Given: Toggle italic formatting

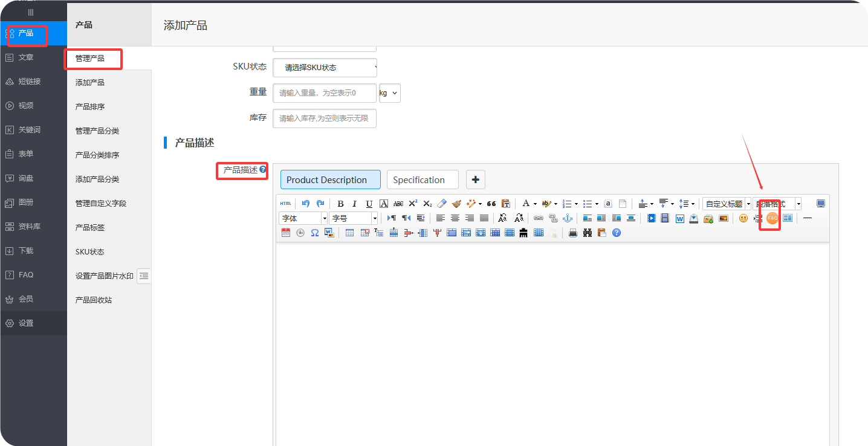Looking at the screenshot, I should tap(354, 204).
